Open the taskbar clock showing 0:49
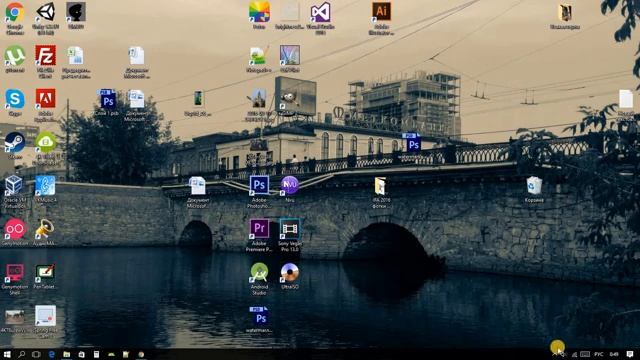Viewport: 640px width, 360px height. [613, 354]
